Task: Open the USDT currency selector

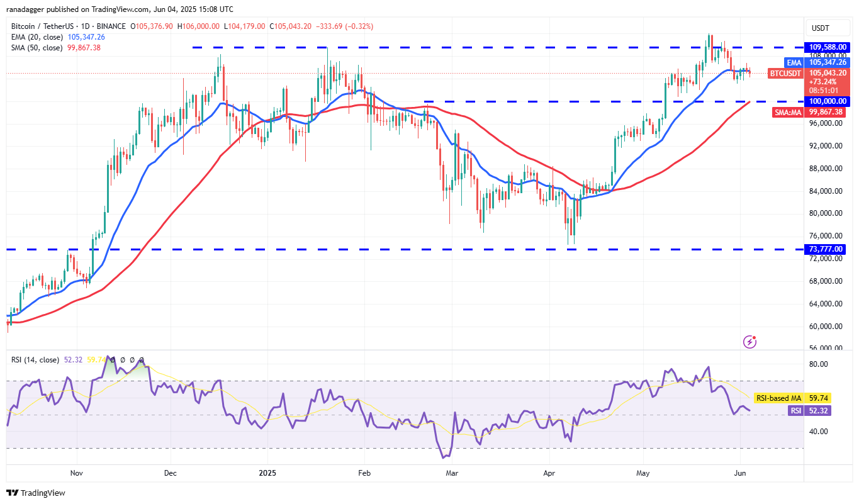Action: pyautogui.click(x=820, y=28)
